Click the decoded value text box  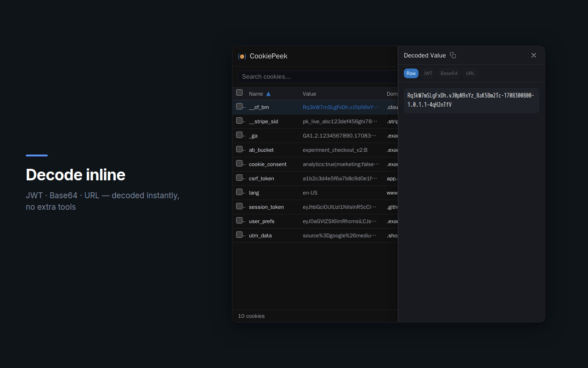[471, 100]
